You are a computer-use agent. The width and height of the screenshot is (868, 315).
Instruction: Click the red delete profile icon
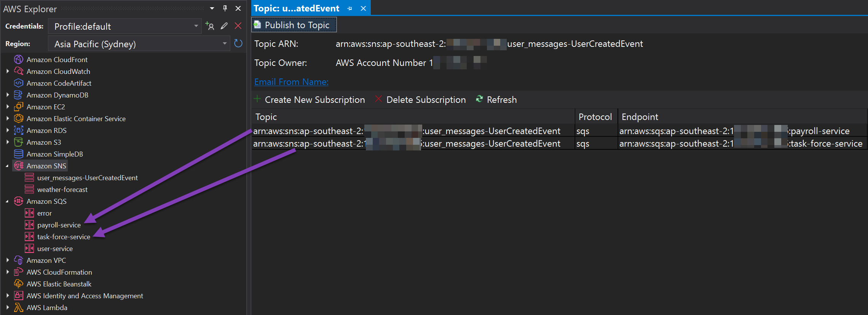coord(238,26)
